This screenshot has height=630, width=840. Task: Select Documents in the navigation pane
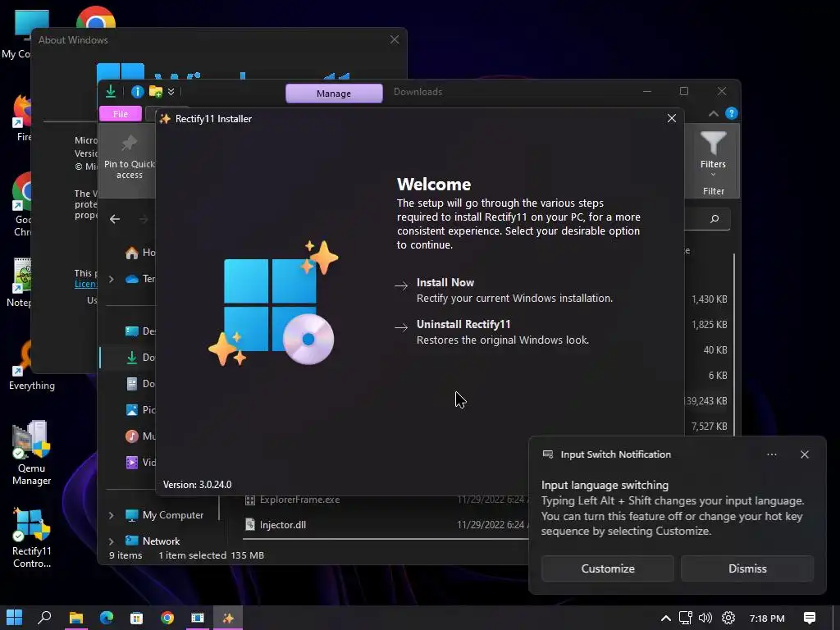139,384
